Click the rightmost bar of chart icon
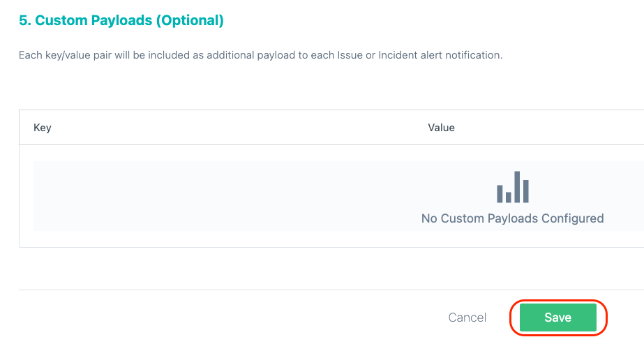Viewport: 644px width, 344px height. (x=526, y=191)
